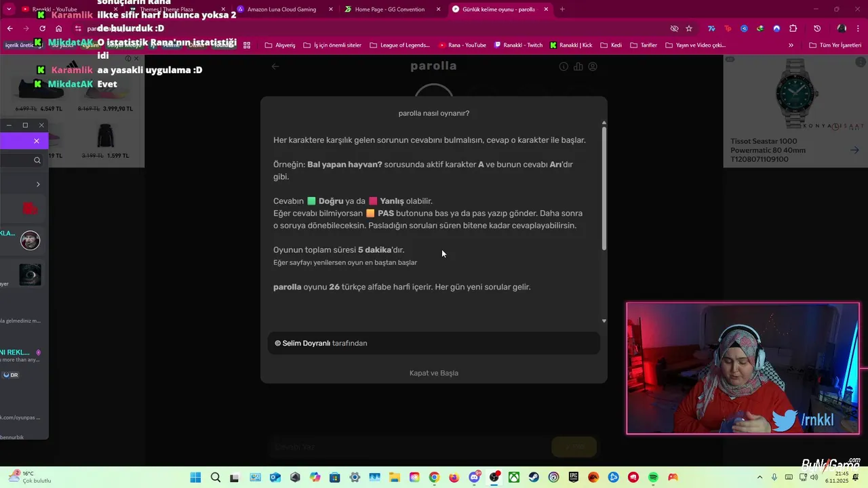
Task: Open the Alışveriş bookmark folder
Action: pyautogui.click(x=280, y=45)
